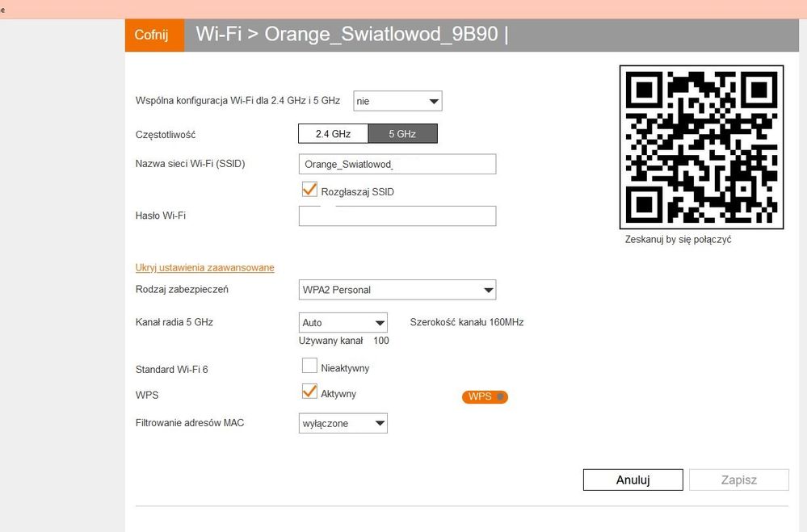Switch to the 2.4 GHz frequency tab

(333, 133)
